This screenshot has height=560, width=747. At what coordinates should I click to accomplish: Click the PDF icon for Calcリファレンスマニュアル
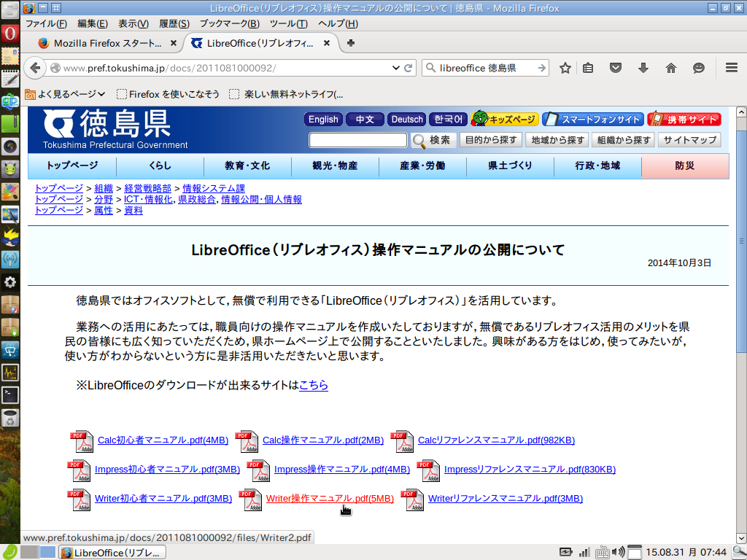coord(402,441)
